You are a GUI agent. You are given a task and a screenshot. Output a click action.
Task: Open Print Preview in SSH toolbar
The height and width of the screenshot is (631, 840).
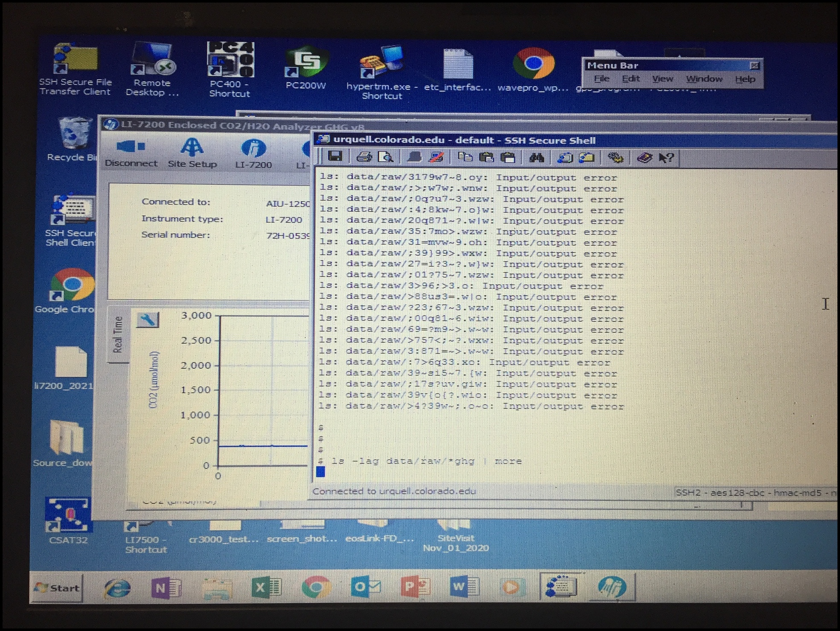tap(385, 157)
